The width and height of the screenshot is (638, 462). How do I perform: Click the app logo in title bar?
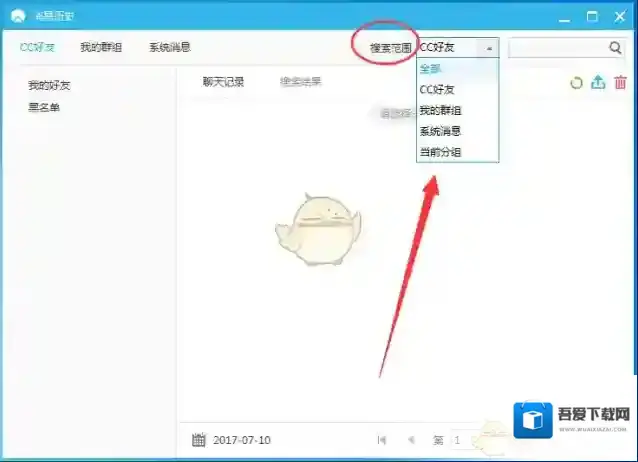point(18,16)
